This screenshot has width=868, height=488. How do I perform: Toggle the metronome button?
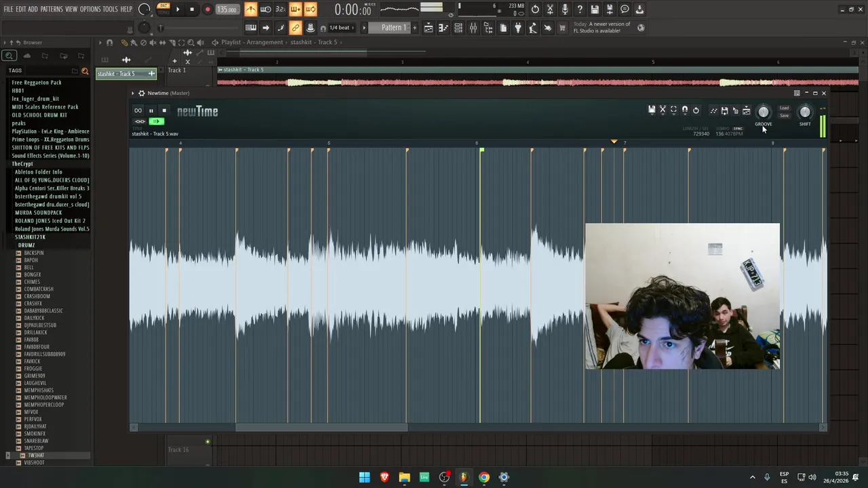point(251,9)
